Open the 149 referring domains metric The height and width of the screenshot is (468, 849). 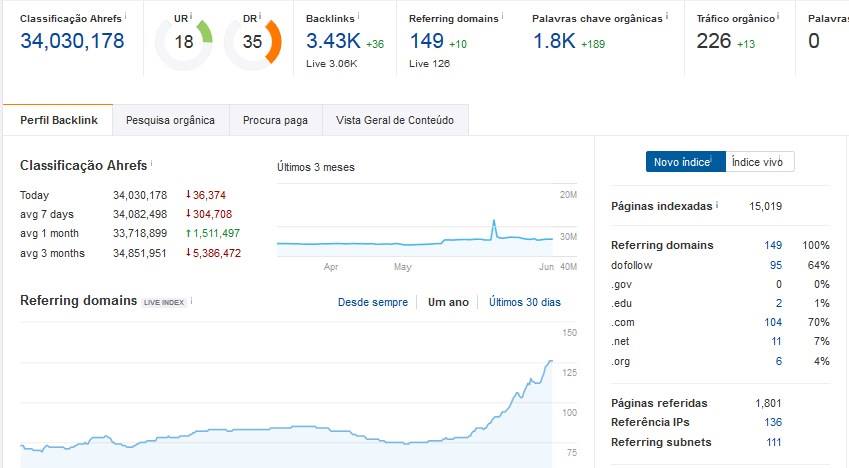426,41
